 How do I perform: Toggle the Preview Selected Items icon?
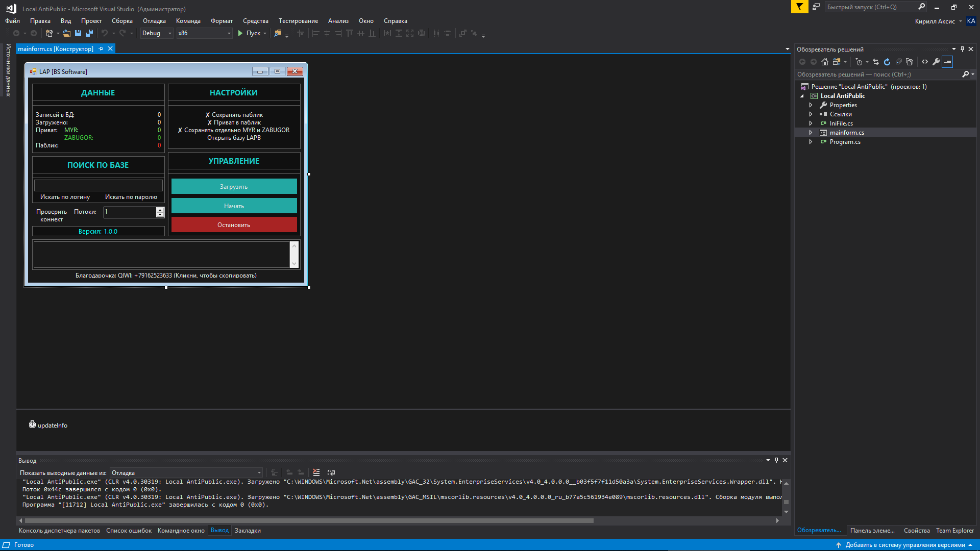(x=947, y=62)
